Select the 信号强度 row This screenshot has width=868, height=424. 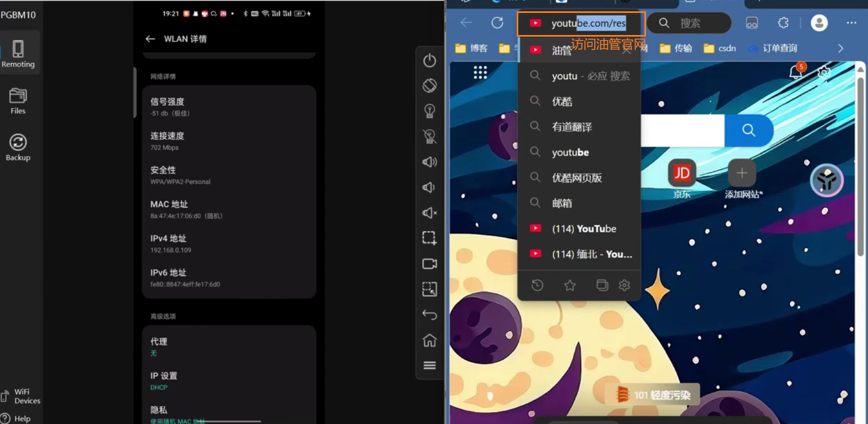[229, 107]
